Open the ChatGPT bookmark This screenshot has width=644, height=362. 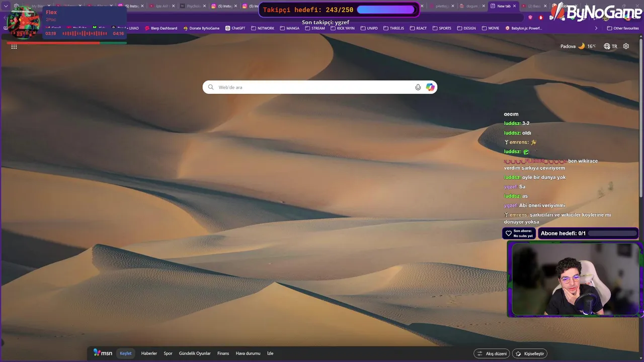point(235,28)
